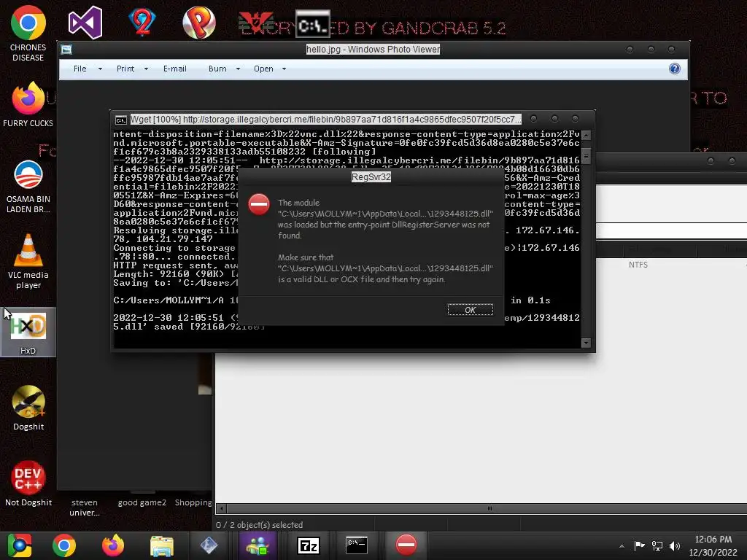The image size is (747, 560).
Task: Open File Explorer folder taskbar icon
Action: (162, 545)
